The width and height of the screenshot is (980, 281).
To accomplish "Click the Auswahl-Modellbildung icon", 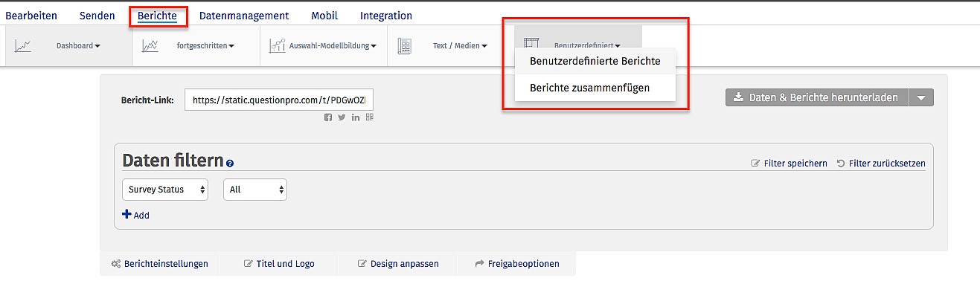I will click(x=278, y=46).
